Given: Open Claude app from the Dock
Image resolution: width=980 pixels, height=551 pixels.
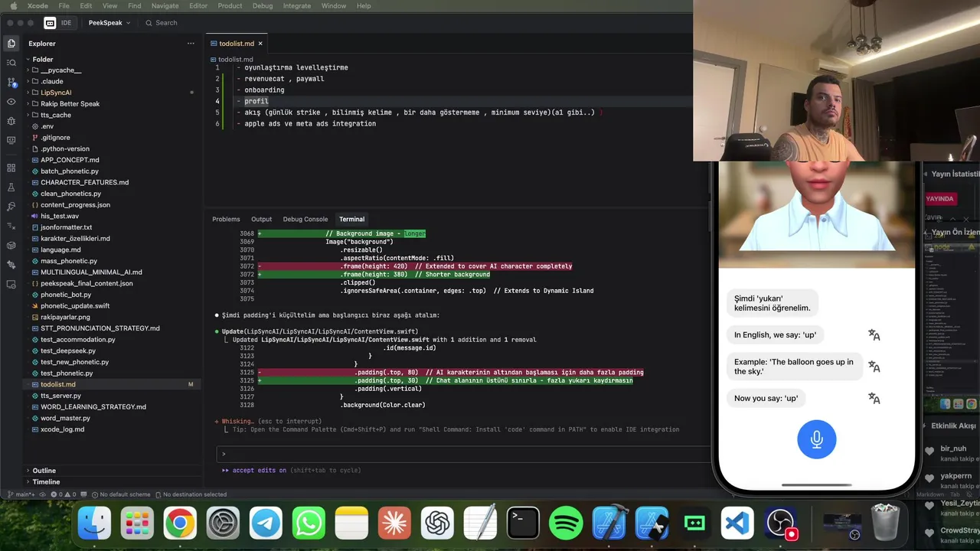Looking at the screenshot, I should pos(394,523).
